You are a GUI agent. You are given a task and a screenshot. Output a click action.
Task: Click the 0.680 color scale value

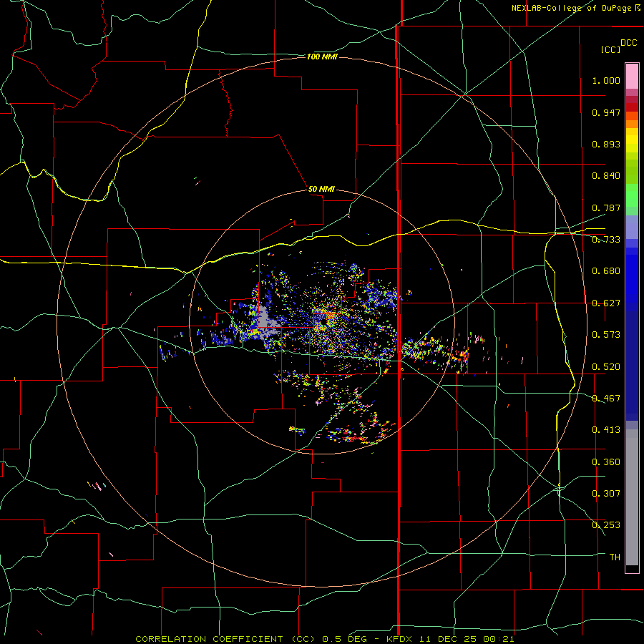click(606, 271)
